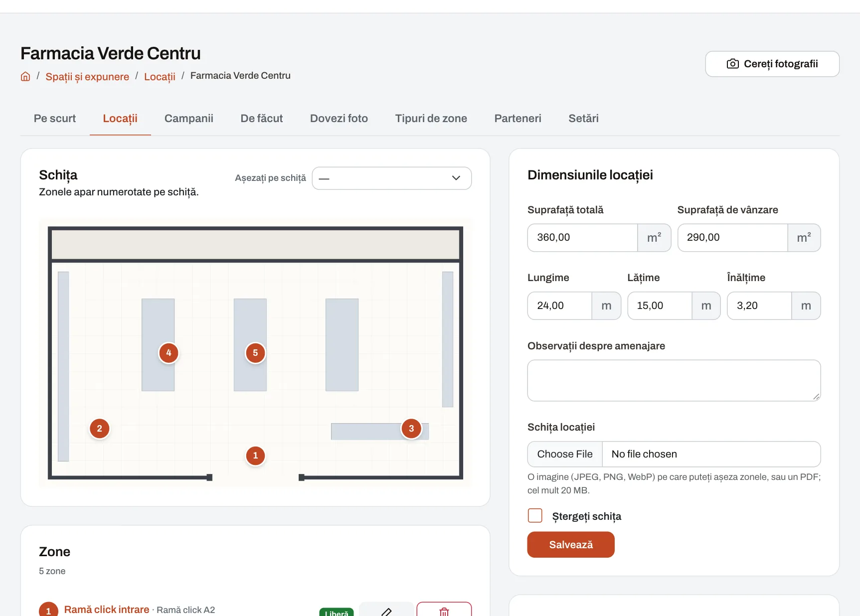Click the home icon in breadcrumb
This screenshot has width=860, height=616.
pos(25,76)
